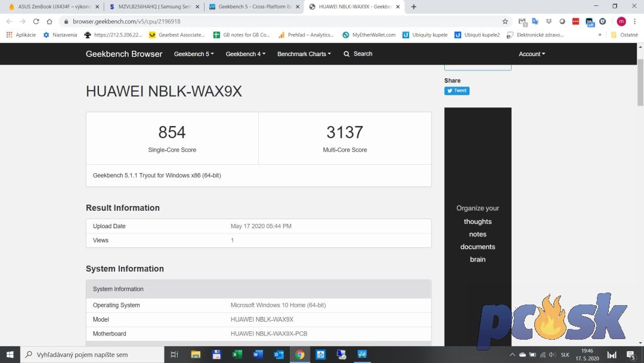The height and width of the screenshot is (363, 644).
Task: Open Search in Geekbench navbar
Action: (x=358, y=54)
